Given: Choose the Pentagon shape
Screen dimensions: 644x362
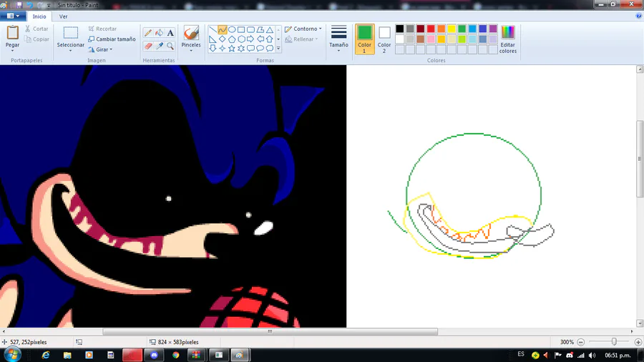Looking at the screenshot, I should (x=232, y=39).
